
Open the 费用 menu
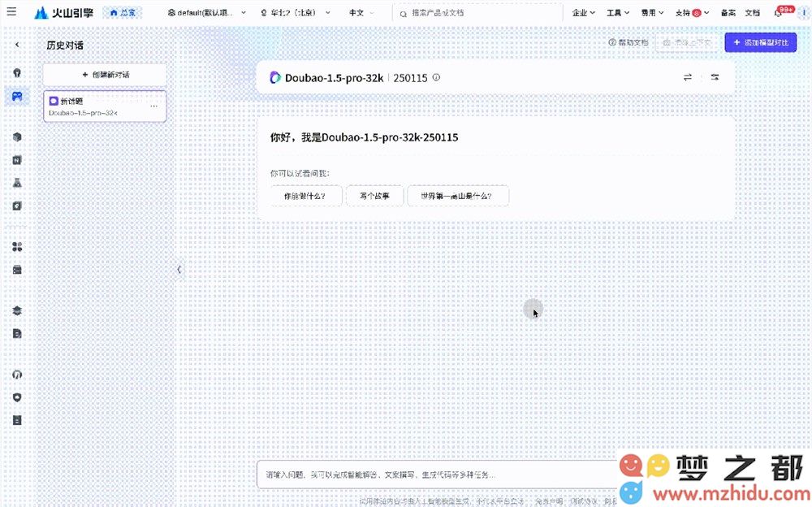point(652,12)
